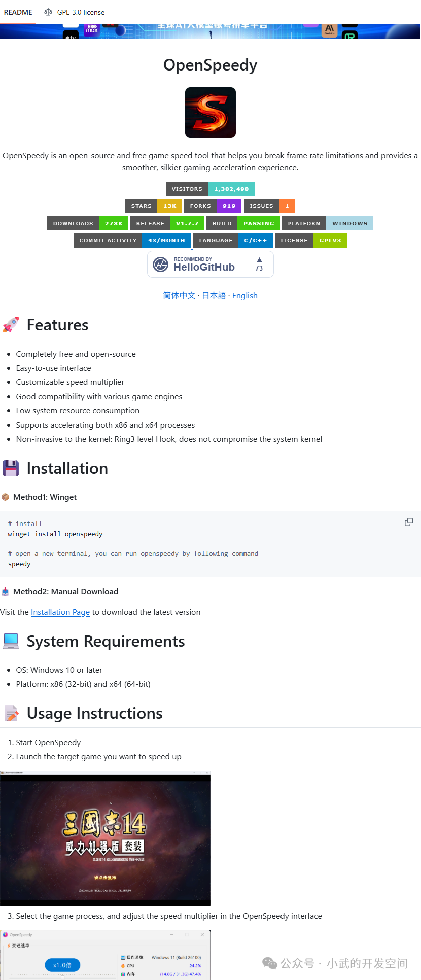Open the 三國志14 game screenshot
This screenshot has height=980, width=421.
(105, 838)
